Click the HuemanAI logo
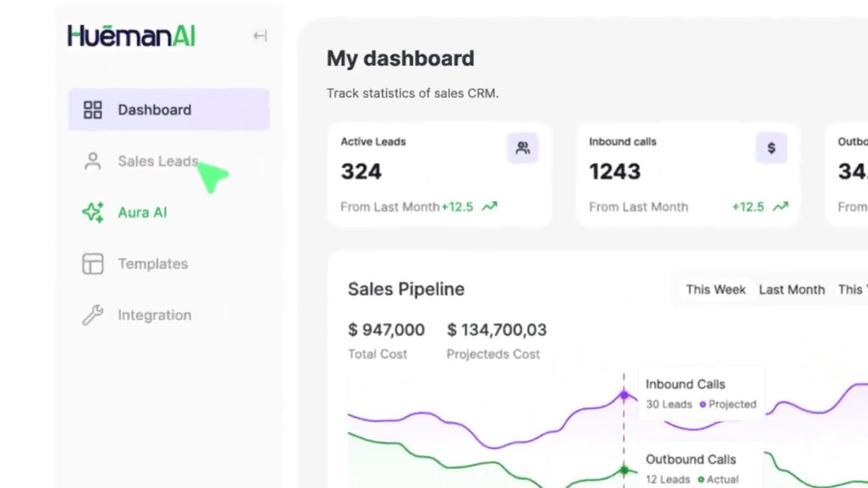868x488 pixels. (x=132, y=36)
